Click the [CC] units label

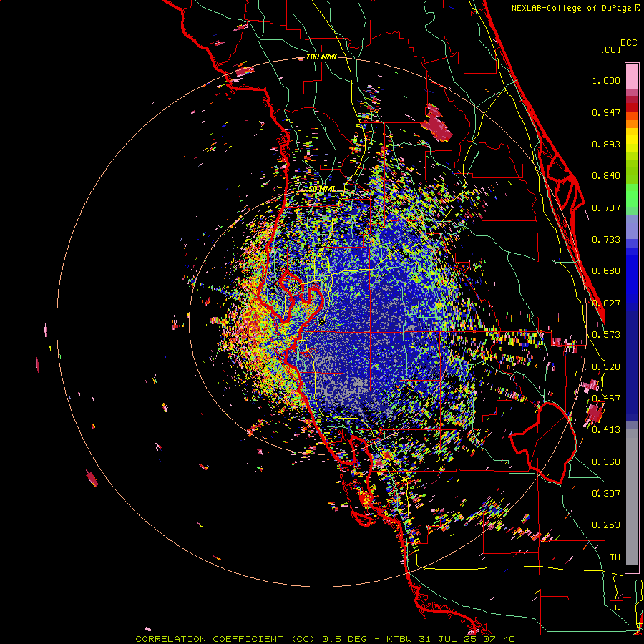[610, 49]
